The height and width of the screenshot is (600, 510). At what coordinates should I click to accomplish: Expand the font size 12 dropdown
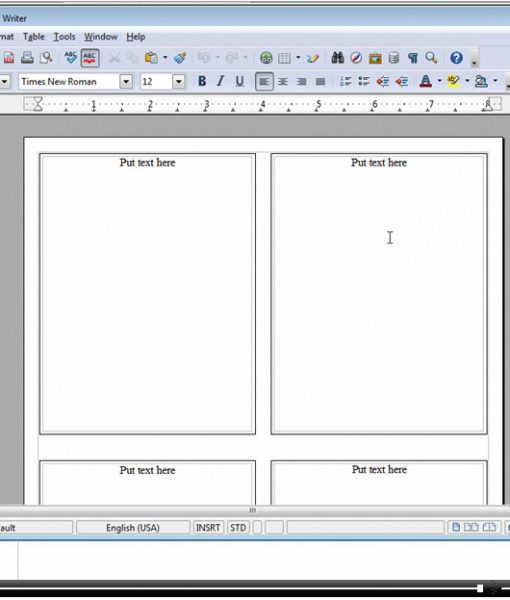178,82
